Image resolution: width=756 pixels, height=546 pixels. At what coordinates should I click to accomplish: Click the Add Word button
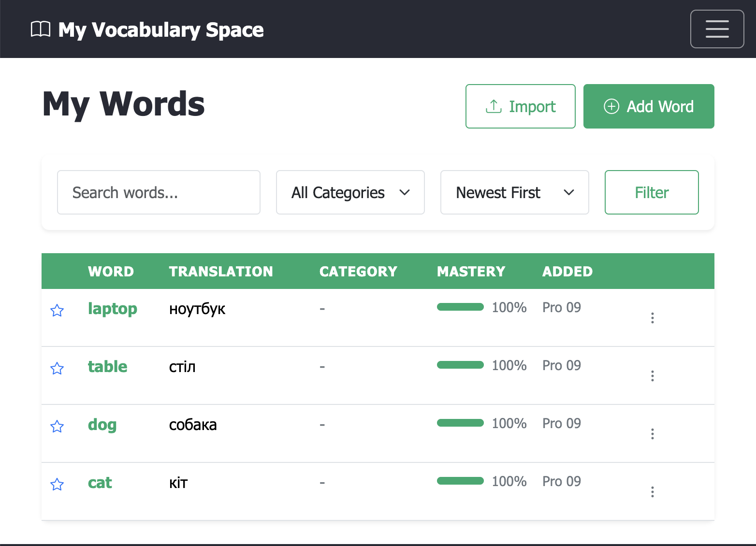[649, 106]
